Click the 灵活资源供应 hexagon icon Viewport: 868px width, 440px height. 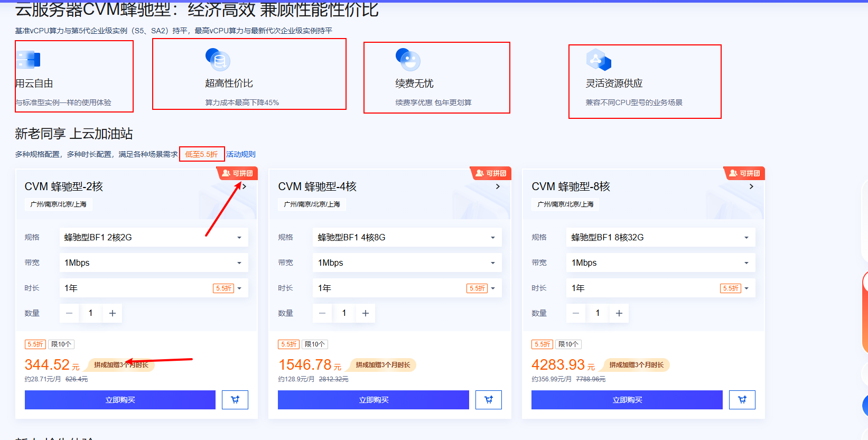click(x=599, y=60)
